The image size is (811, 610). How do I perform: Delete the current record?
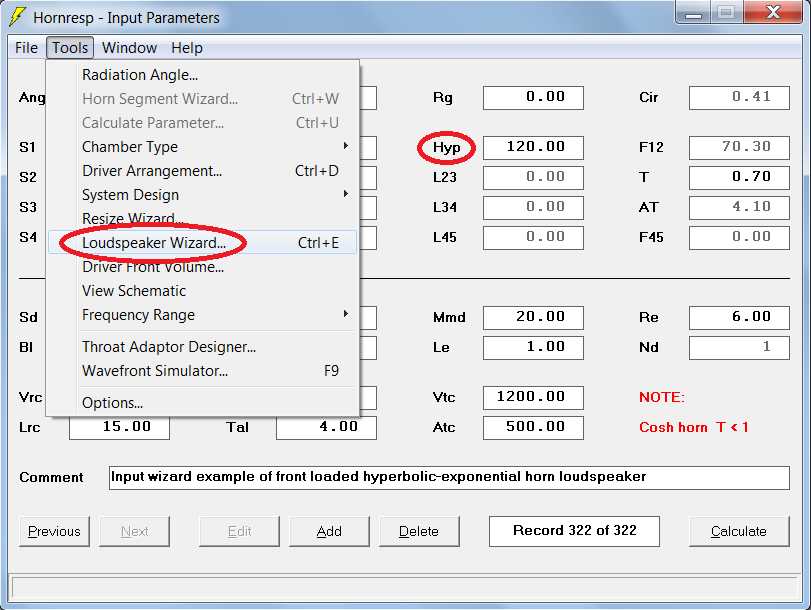tap(419, 531)
